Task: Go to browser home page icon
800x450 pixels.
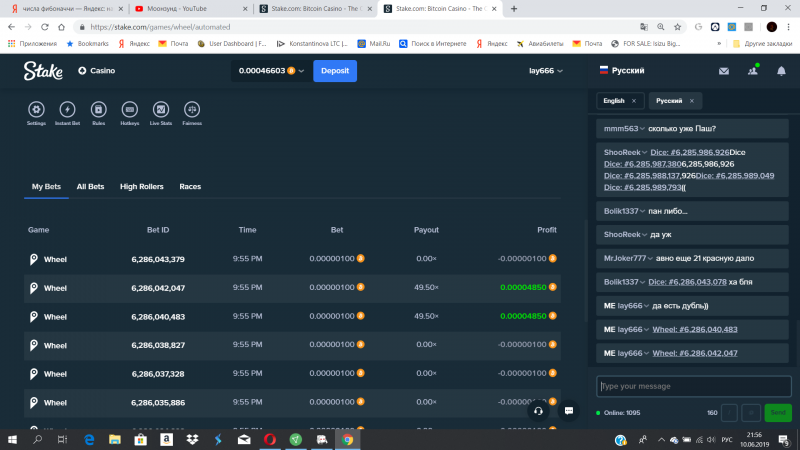Action: pos(61,27)
